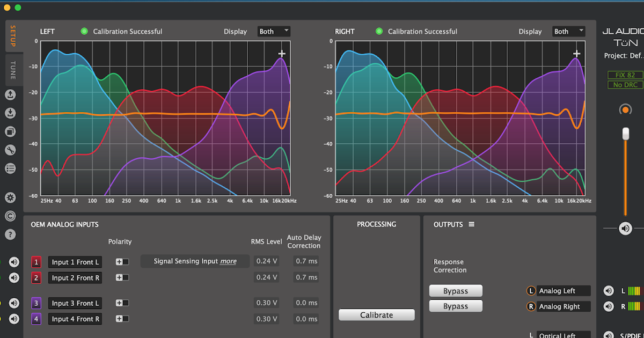Viewport: 644px width, 338px height.
Task: Click the Optical Left output name field
Action: (x=563, y=334)
